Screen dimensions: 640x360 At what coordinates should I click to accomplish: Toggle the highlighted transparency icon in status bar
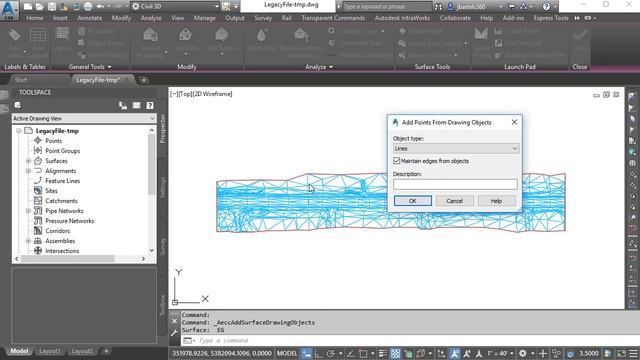coord(396,353)
